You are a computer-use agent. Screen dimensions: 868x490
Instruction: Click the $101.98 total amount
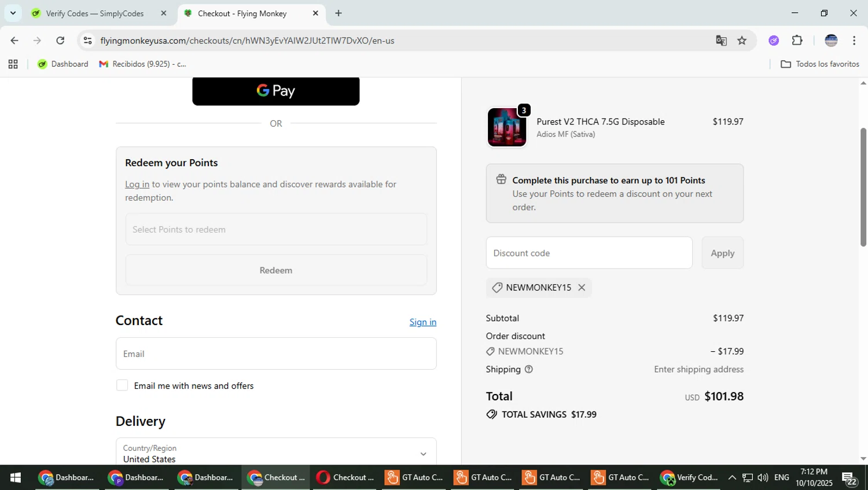click(x=724, y=396)
